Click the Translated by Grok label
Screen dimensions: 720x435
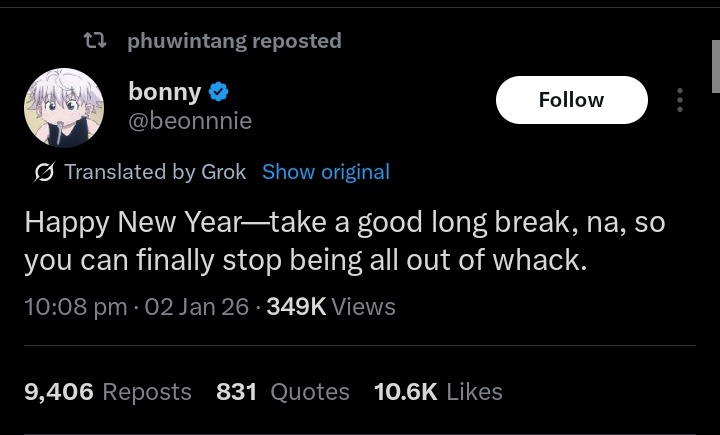(155, 172)
